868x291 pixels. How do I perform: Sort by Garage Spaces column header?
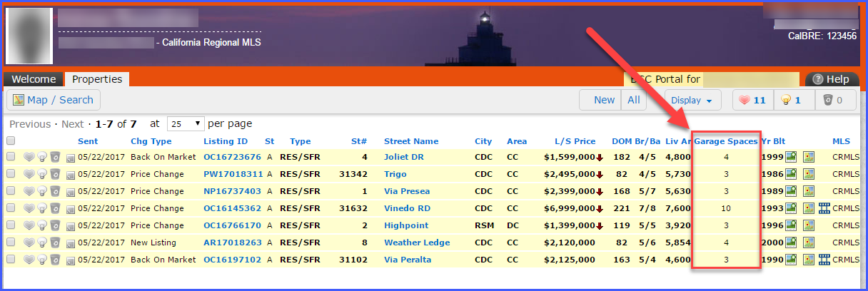click(x=725, y=141)
